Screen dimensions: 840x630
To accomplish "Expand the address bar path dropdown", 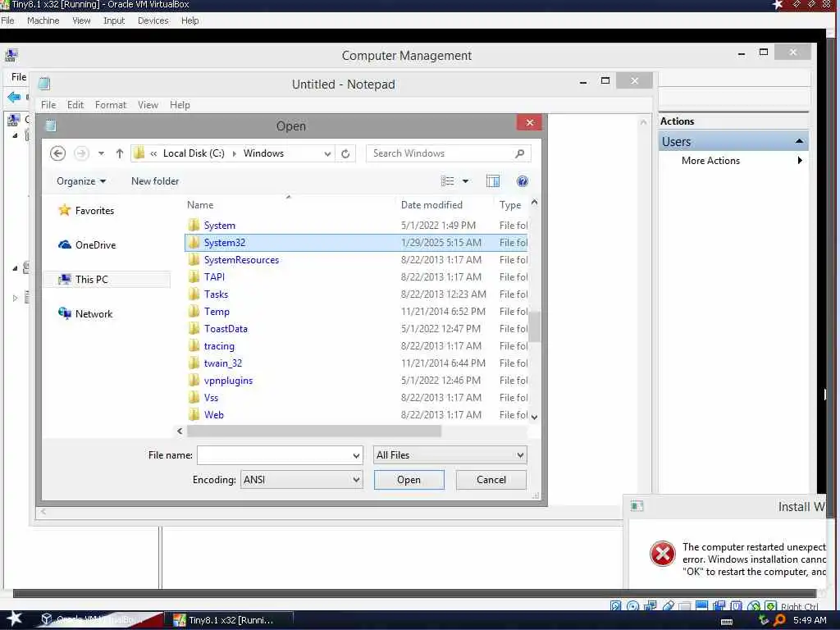I will 327,153.
